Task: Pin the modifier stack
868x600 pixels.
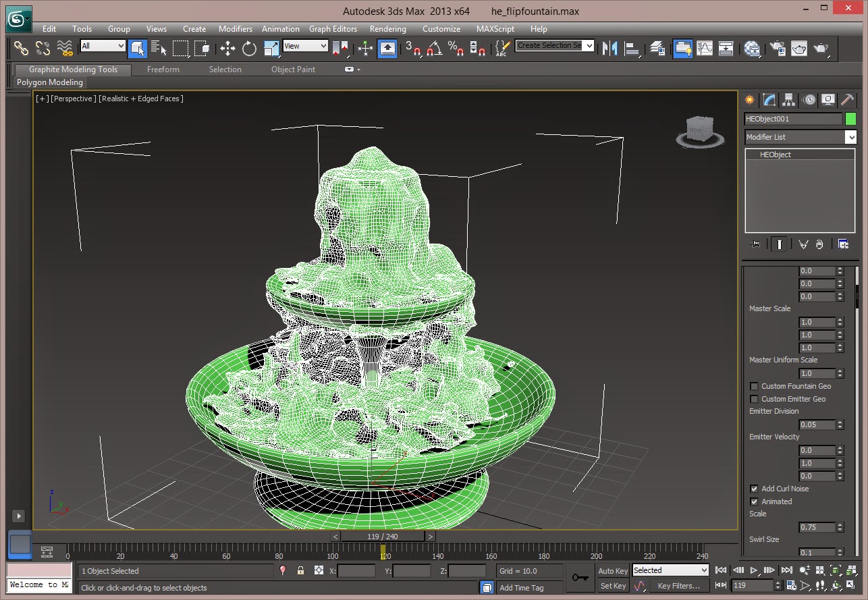Action: tap(755, 244)
